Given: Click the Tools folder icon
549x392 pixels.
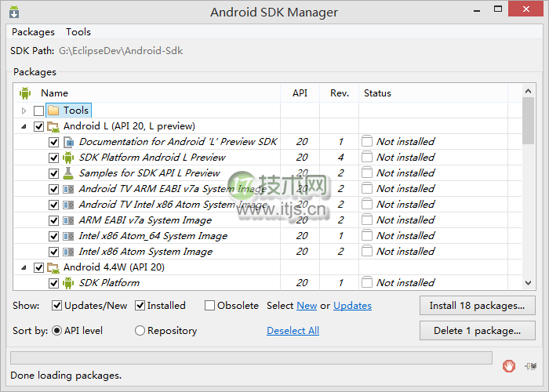Looking at the screenshot, I should [x=53, y=111].
